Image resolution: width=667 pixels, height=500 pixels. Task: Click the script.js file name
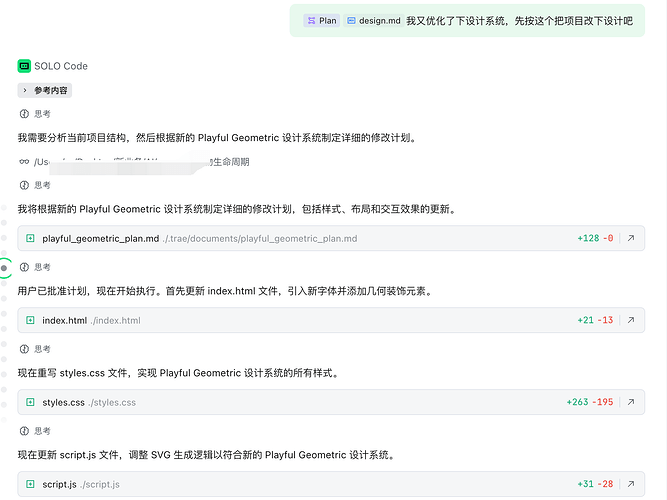59,484
